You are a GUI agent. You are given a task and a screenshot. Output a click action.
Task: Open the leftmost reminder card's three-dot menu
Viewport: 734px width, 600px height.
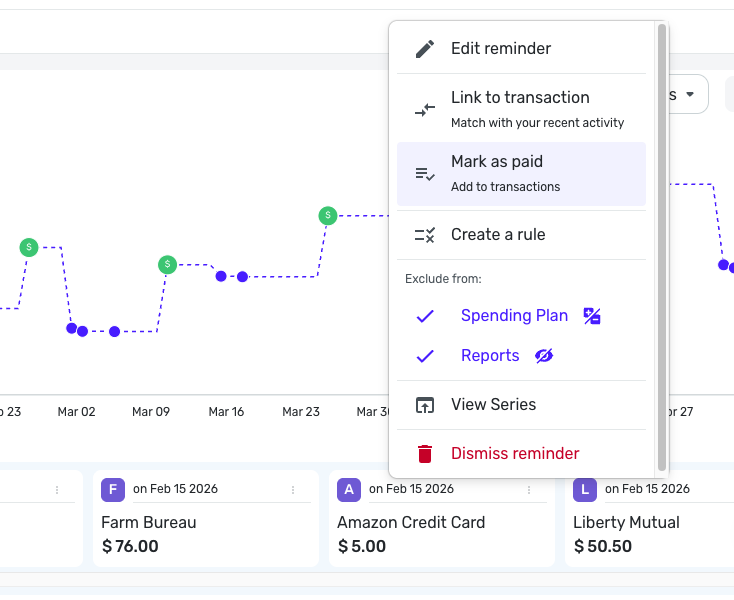click(57, 490)
